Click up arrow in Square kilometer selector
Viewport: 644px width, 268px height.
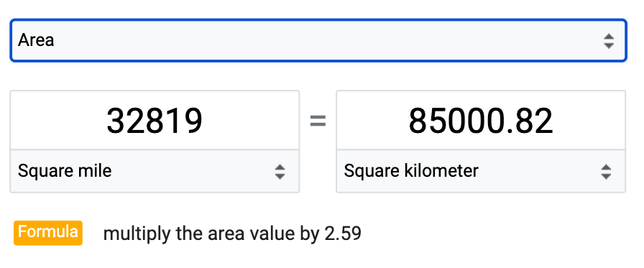coord(606,167)
